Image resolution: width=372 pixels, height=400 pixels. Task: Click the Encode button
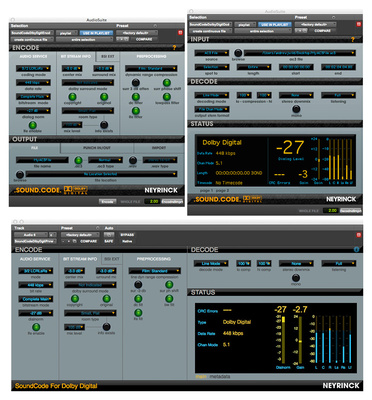107,201
